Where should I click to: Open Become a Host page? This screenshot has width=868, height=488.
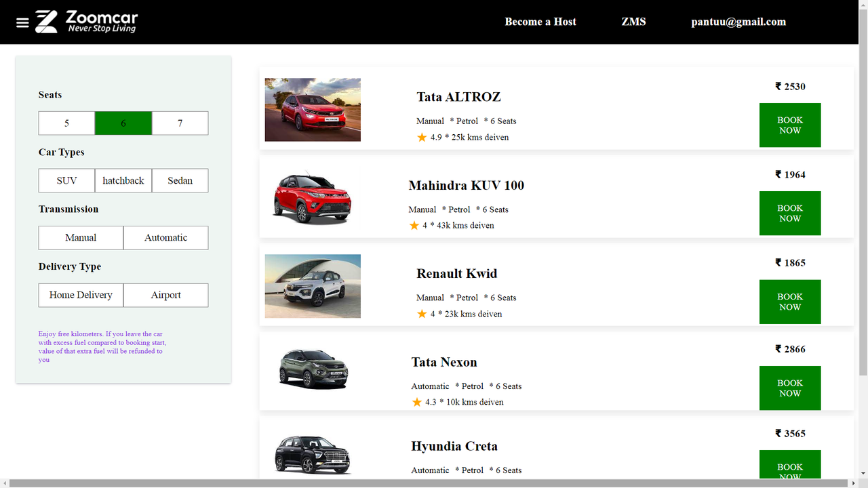[540, 22]
